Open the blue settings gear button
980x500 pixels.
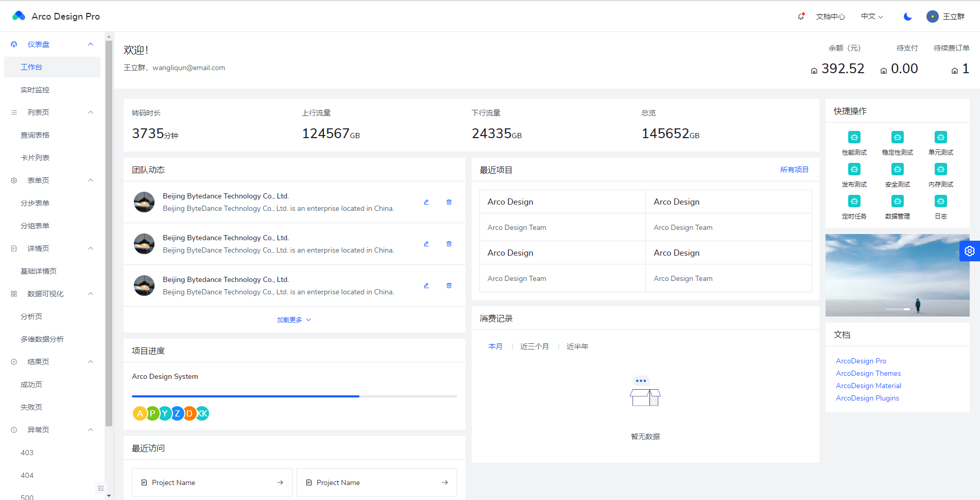point(970,251)
